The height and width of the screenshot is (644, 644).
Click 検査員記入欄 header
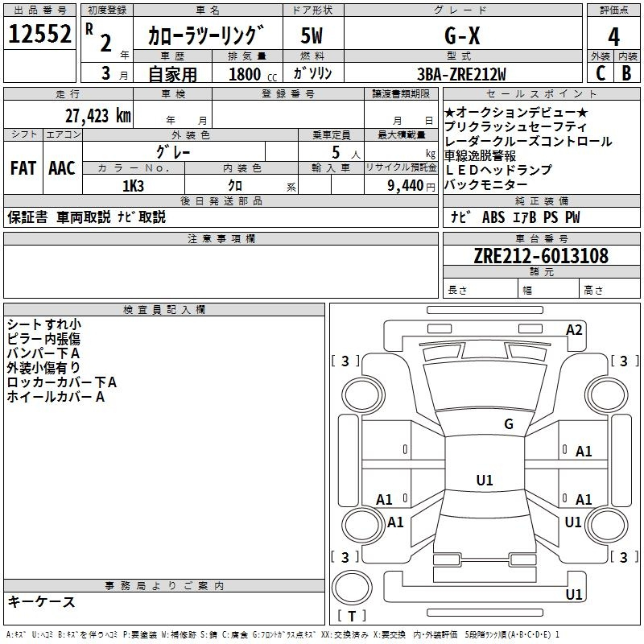(164, 310)
